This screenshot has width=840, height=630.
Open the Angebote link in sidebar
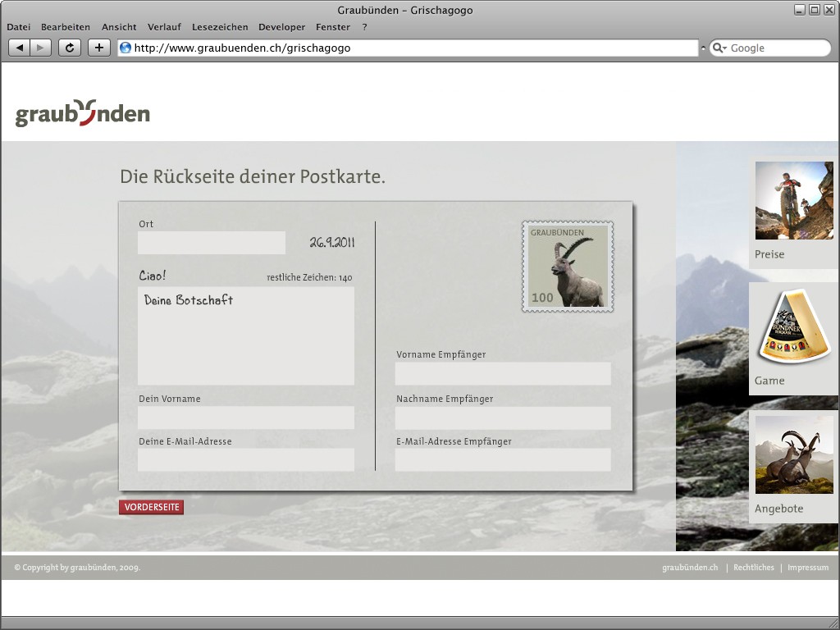click(x=779, y=509)
